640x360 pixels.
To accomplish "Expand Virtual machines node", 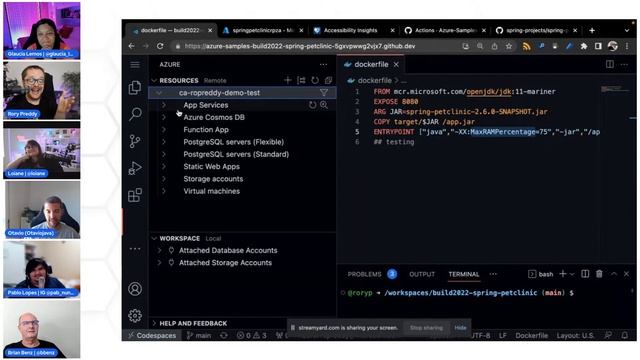I will (x=164, y=191).
